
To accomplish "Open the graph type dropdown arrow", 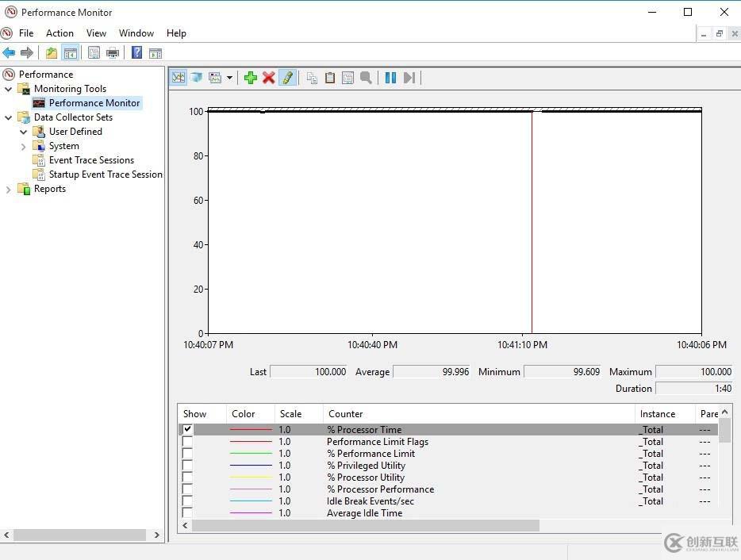I will click(229, 78).
